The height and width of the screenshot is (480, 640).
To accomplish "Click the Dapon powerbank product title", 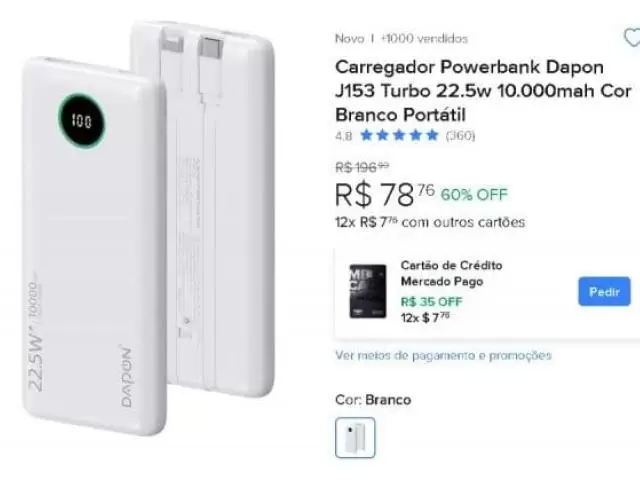I will click(483, 91).
